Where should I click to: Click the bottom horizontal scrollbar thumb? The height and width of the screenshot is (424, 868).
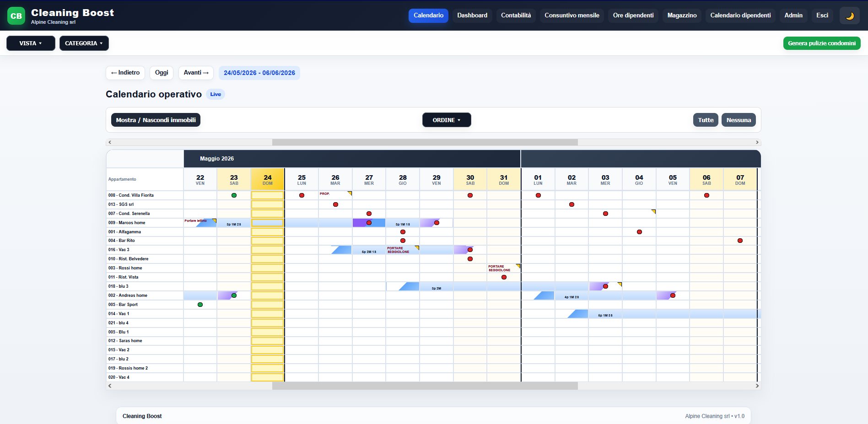[425, 386]
